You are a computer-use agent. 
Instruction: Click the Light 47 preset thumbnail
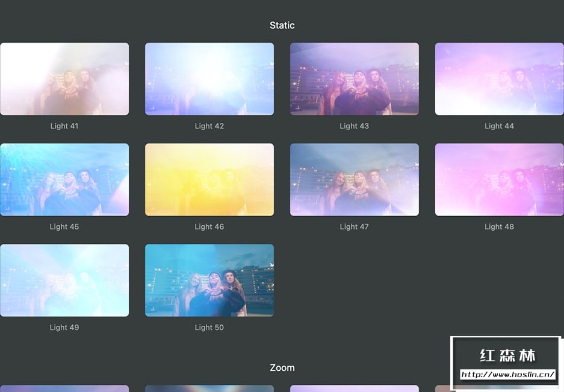click(355, 179)
